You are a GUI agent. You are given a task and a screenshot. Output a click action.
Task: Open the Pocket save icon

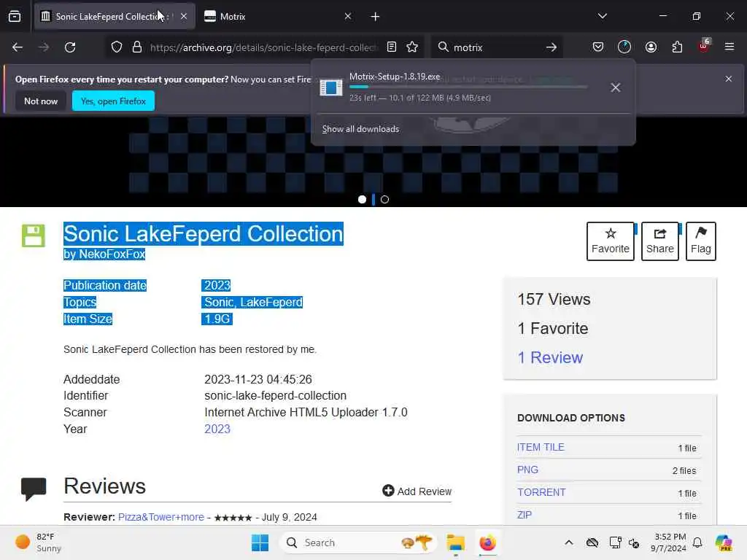pyautogui.click(x=598, y=47)
